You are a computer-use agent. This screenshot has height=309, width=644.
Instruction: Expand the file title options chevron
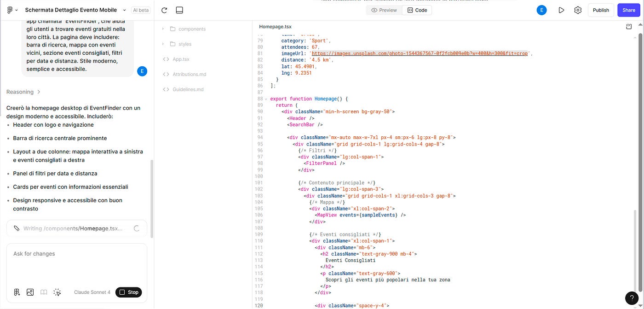coord(125,10)
